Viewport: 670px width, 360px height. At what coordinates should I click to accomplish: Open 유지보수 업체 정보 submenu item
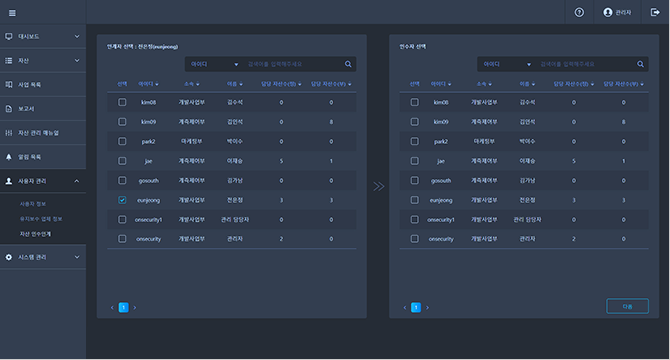tap(41, 219)
